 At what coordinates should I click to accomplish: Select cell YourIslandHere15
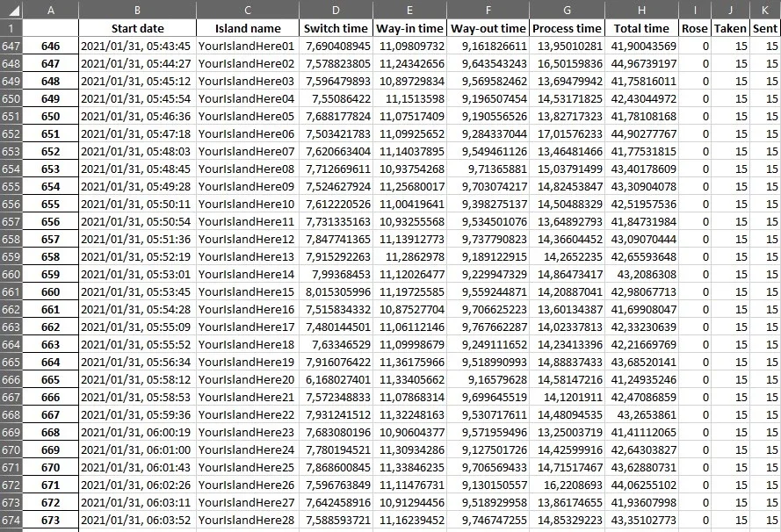(248, 291)
